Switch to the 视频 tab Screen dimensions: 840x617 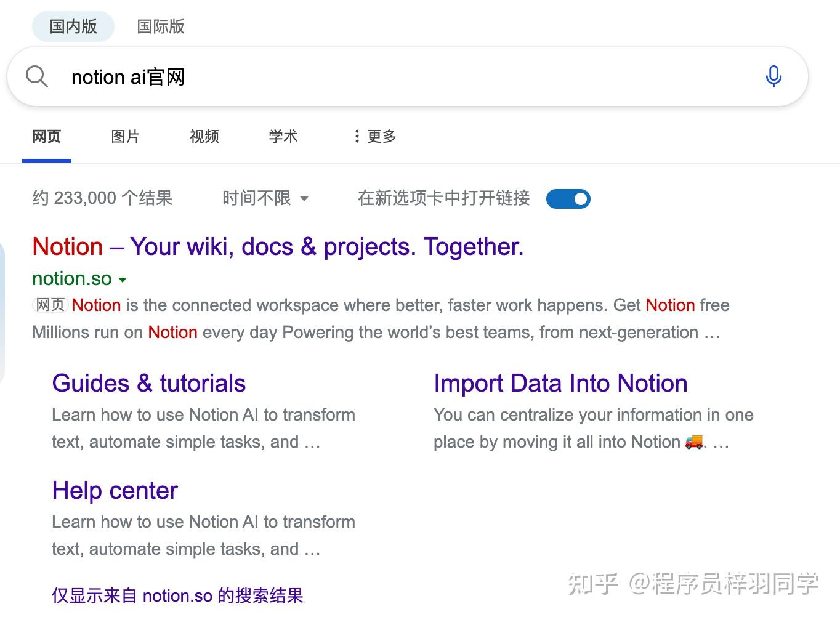(x=204, y=136)
